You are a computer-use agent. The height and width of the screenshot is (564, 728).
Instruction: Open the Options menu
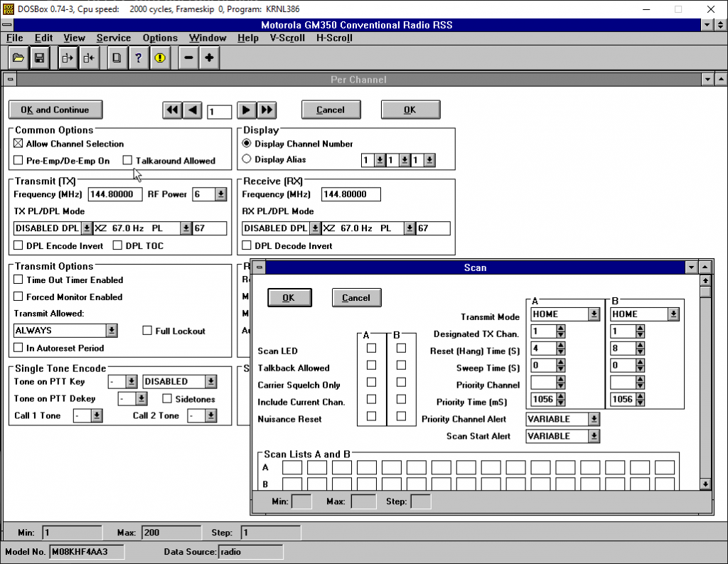point(160,38)
